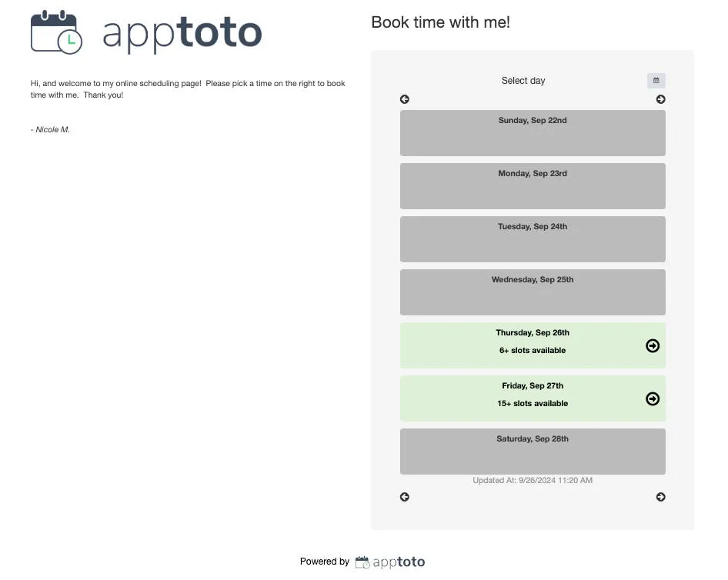728x580 pixels.
Task: Open Thursday's slots via its circular arrow icon
Action: click(653, 345)
